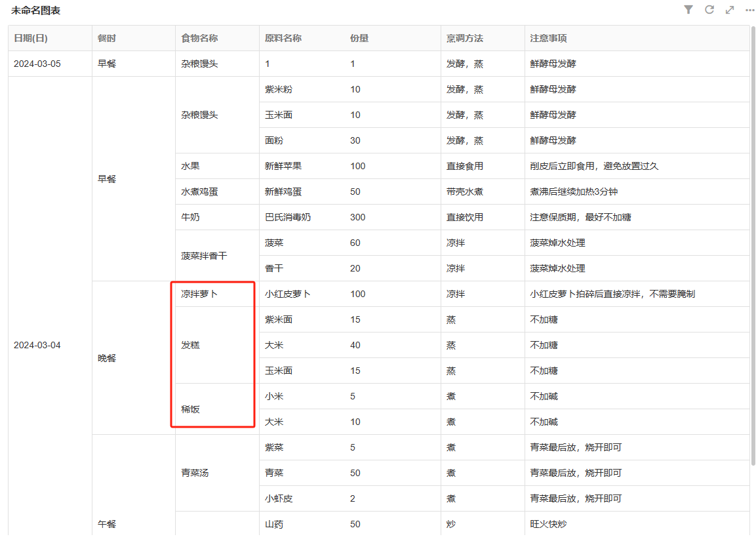756x545 pixels.
Task: Click the 稀饭 food name cell
Action: pyautogui.click(x=190, y=409)
